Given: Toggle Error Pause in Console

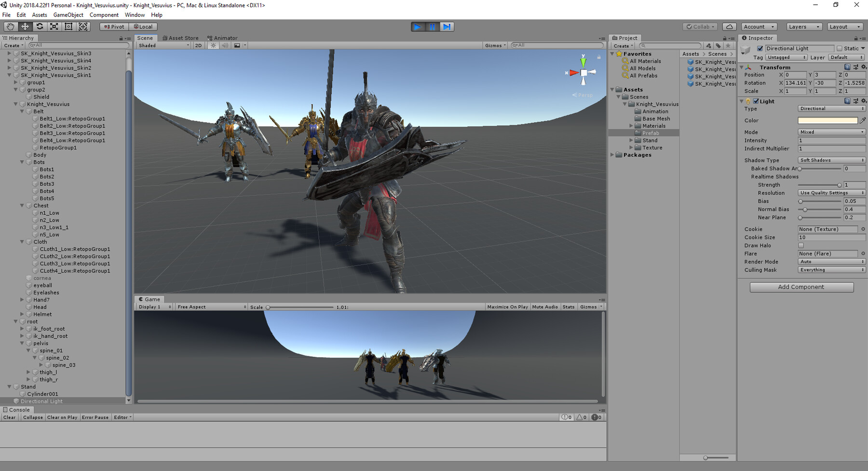Looking at the screenshot, I should coord(95,417).
